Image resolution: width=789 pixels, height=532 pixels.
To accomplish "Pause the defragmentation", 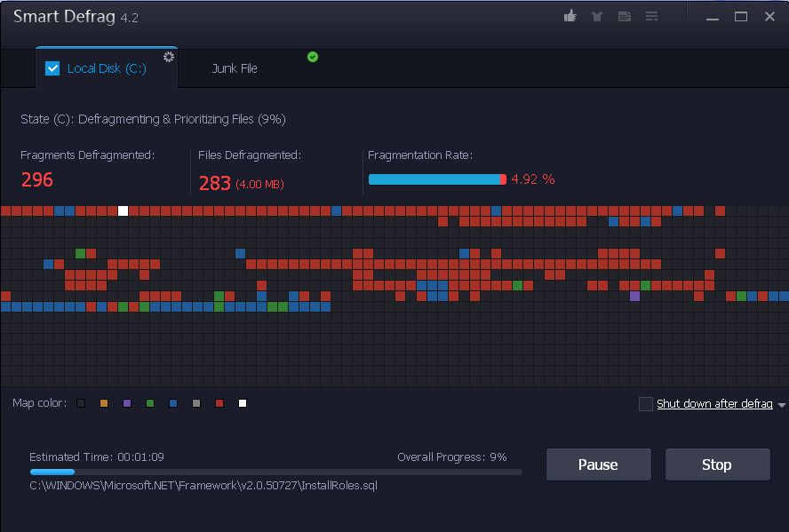I will pyautogui.click(x=598, y=465).
